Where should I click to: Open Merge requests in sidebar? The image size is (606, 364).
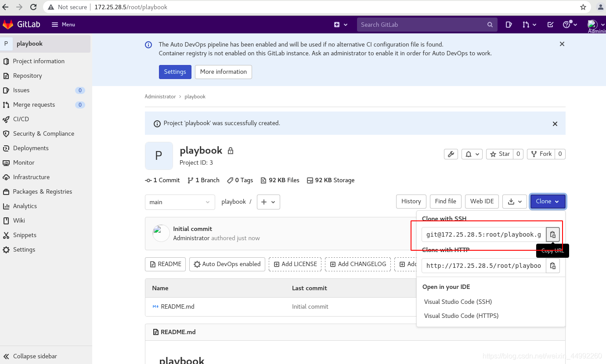tap(46, 105)
